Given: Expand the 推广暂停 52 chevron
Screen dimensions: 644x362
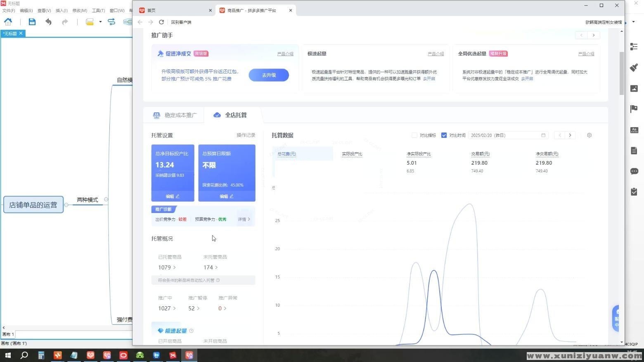Looking at the screenshot, I should click(198, 308).
